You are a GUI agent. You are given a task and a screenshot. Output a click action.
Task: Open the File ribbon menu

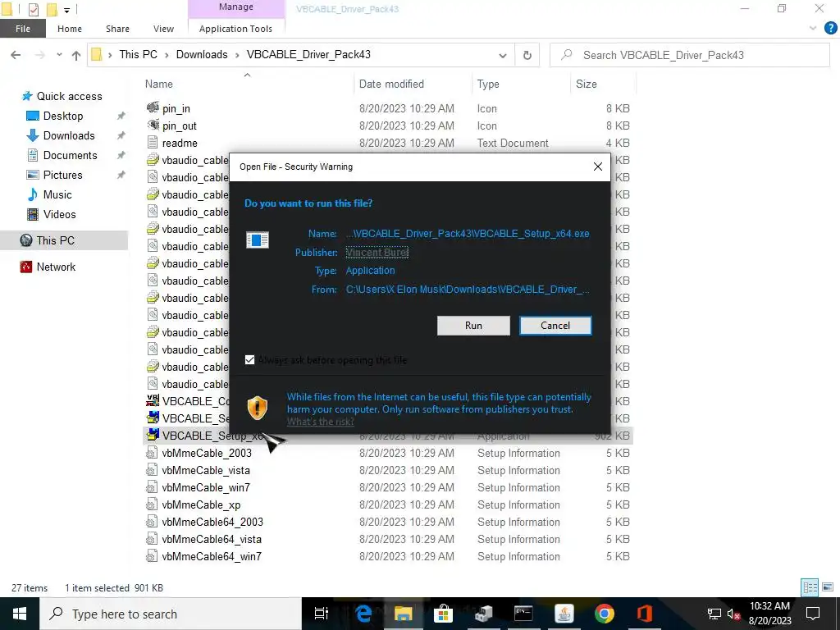pos(22,29)
